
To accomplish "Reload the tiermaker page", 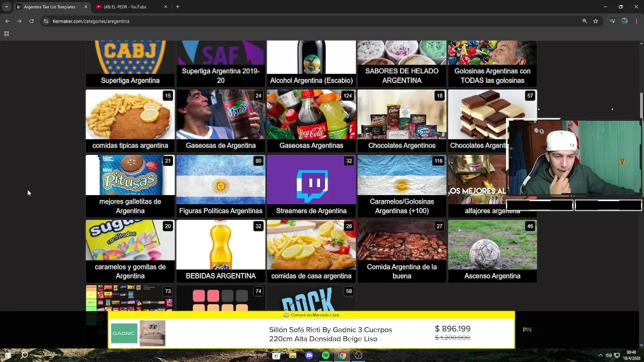I will click(31, 21).
